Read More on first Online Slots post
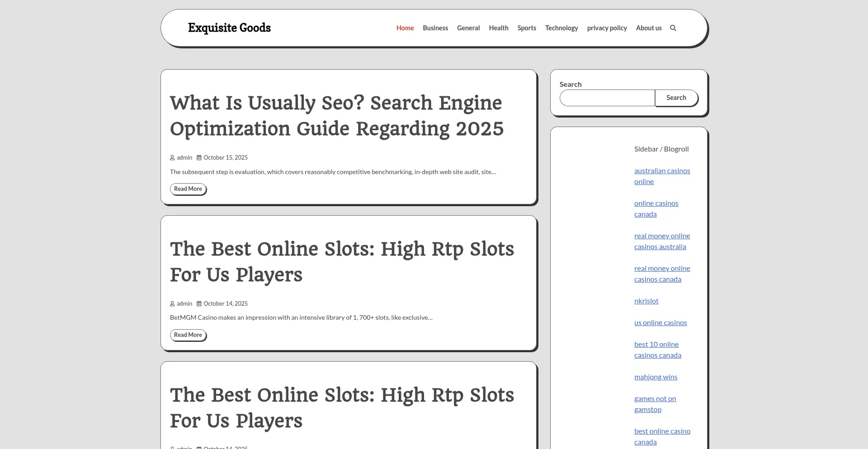This screenshot has width=868, height=449. pos(188,335)
